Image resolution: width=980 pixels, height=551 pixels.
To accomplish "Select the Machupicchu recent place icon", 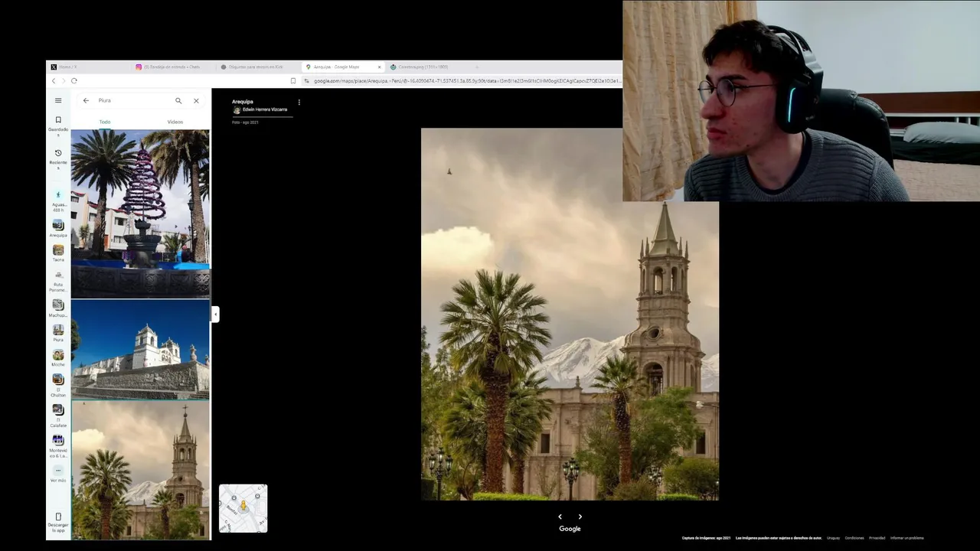I will click(58, 305).
